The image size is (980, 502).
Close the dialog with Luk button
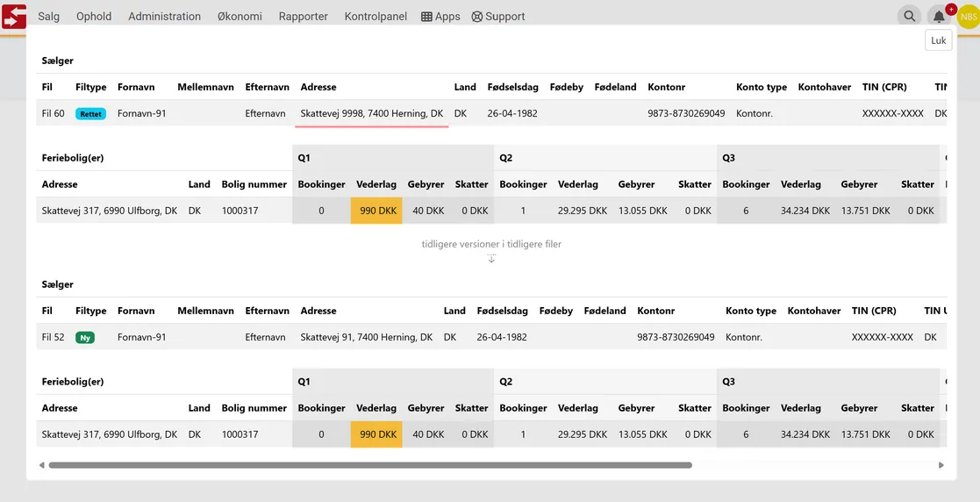938,40
